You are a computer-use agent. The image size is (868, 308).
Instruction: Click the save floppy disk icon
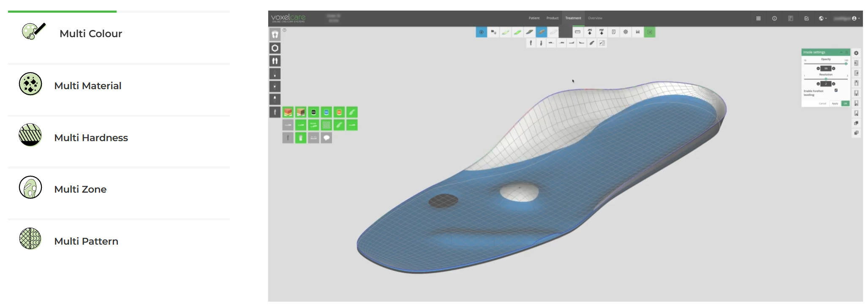637,32
